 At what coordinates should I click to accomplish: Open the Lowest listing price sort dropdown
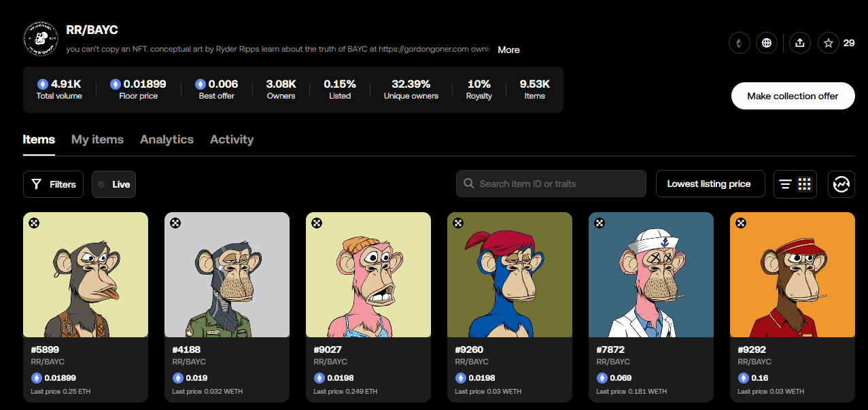point(710,184)
